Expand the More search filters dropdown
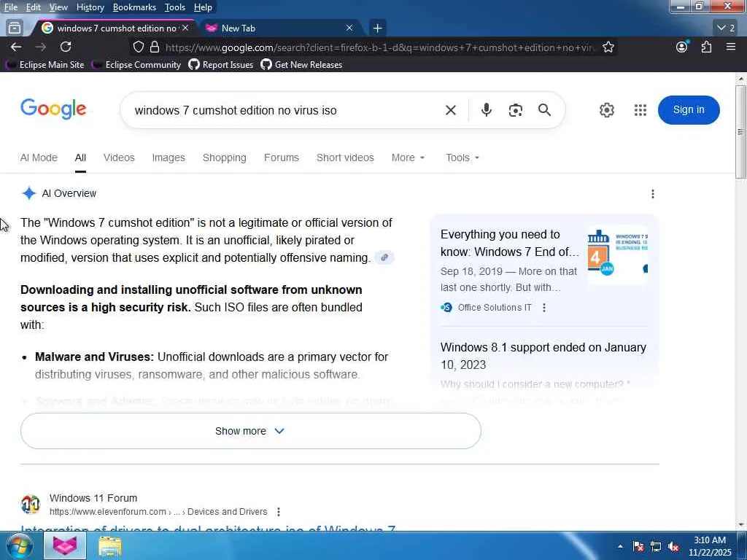Screen dimensions: 747x560 click(408, 157)
